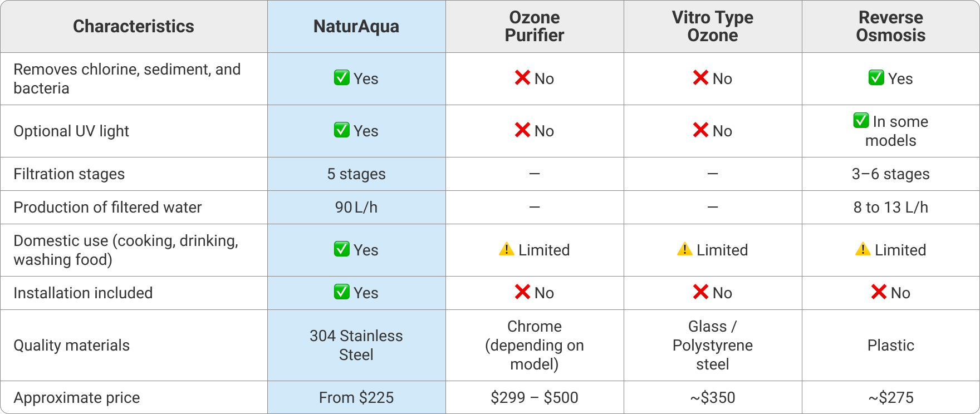
Task: Click the 90 L/h production value
Action: [x=356, y=208]
